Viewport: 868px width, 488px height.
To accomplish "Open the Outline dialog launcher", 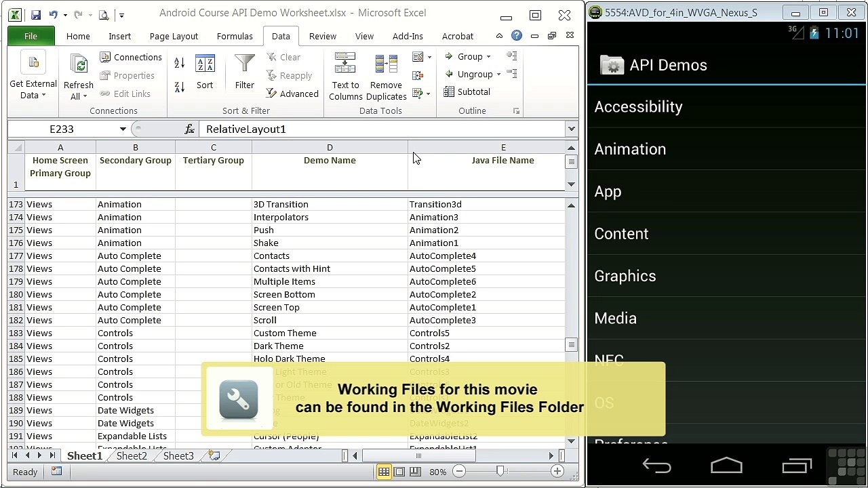I will 516,110.
